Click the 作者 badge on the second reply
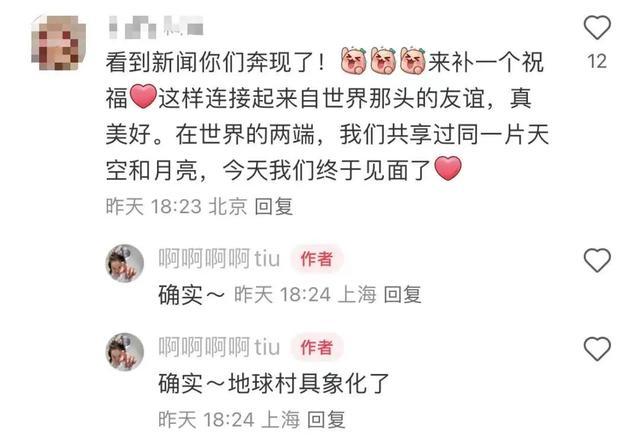This screenshot has height=445, width=640. coord(317,347)
